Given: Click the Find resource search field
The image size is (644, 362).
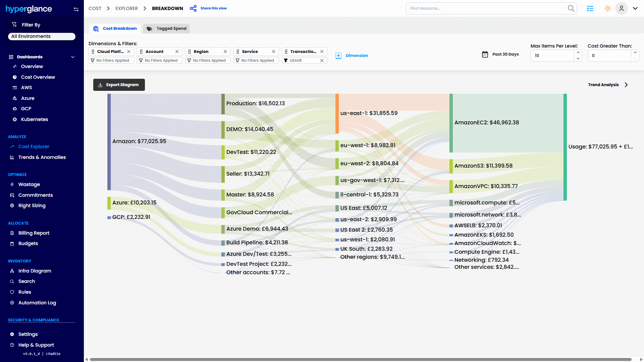Looking at the screenshot, I should click(486, 8).
